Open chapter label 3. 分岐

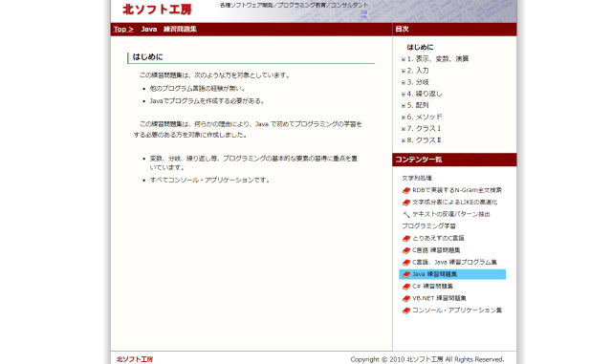click(x=418, y=82)
